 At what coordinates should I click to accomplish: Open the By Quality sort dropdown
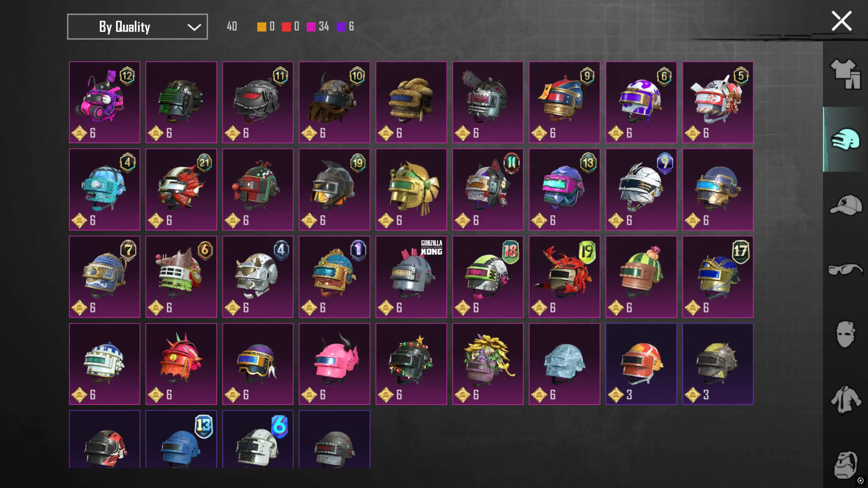137,26
